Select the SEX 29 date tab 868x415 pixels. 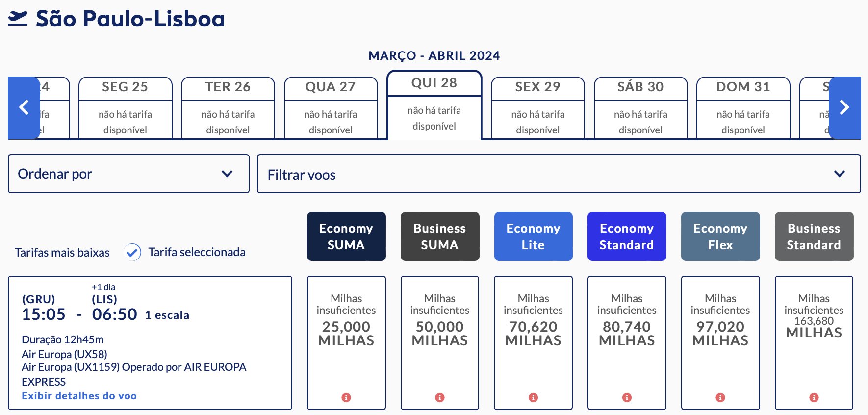click(x=538, y=108)
